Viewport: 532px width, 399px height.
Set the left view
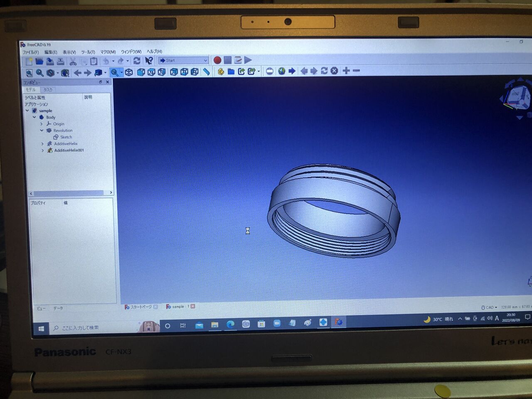coord(195,72)
